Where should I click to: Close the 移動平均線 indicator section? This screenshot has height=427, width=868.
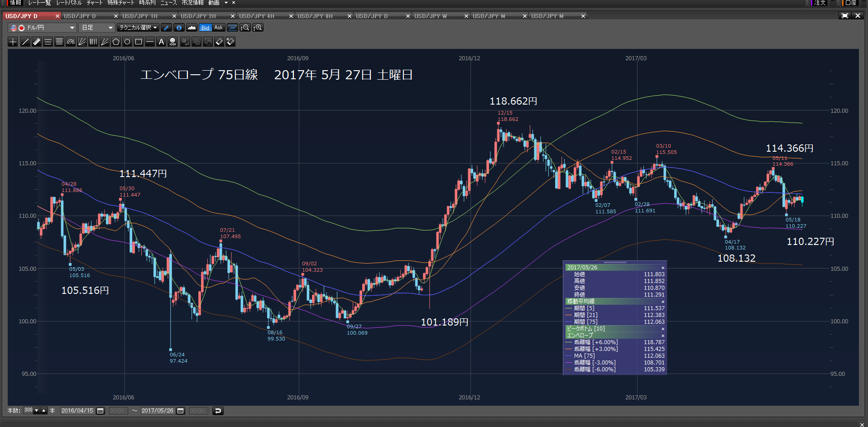(x=663, y=302)
